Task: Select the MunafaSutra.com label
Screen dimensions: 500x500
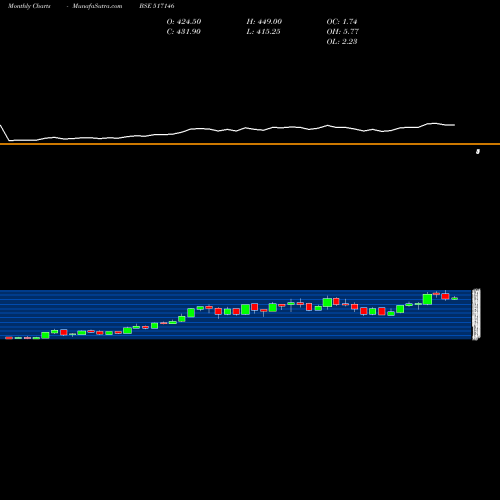Action: tap(97, 6)
